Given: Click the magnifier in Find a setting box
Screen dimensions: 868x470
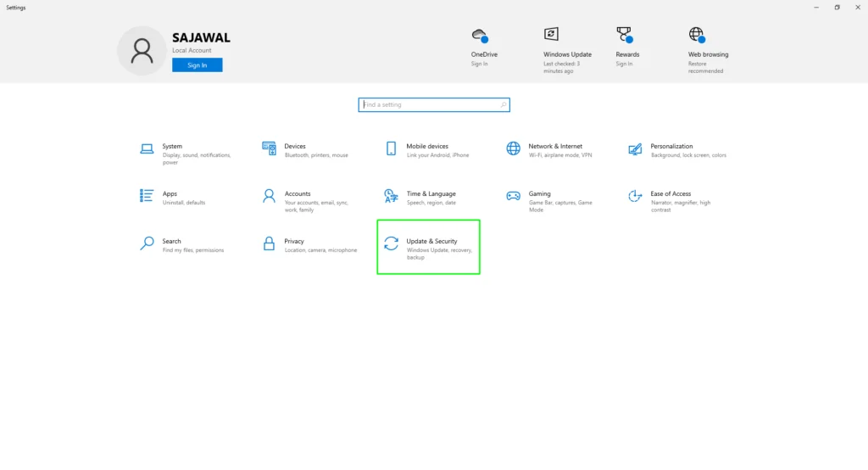Looking at the screenshot, I should (x=503, y=104).
